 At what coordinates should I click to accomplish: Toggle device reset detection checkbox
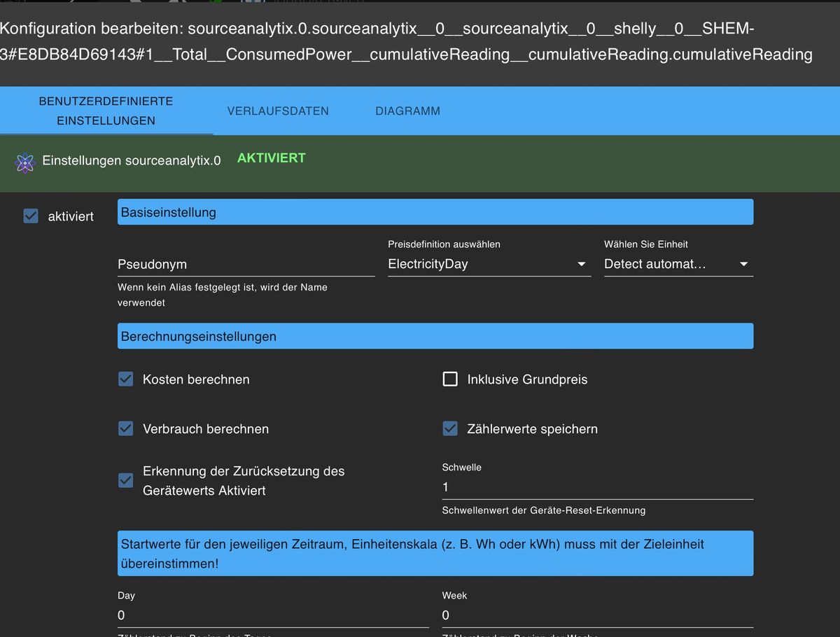126,480
